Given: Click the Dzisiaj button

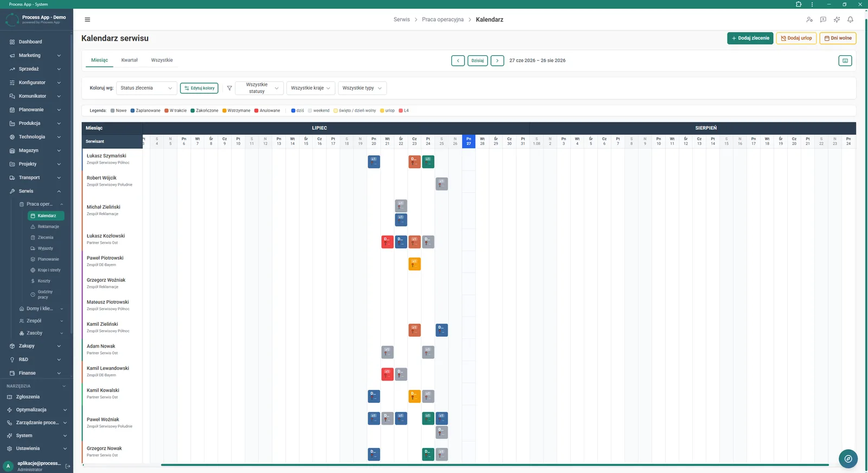Looking at the screenshot, I should [477, 61].
